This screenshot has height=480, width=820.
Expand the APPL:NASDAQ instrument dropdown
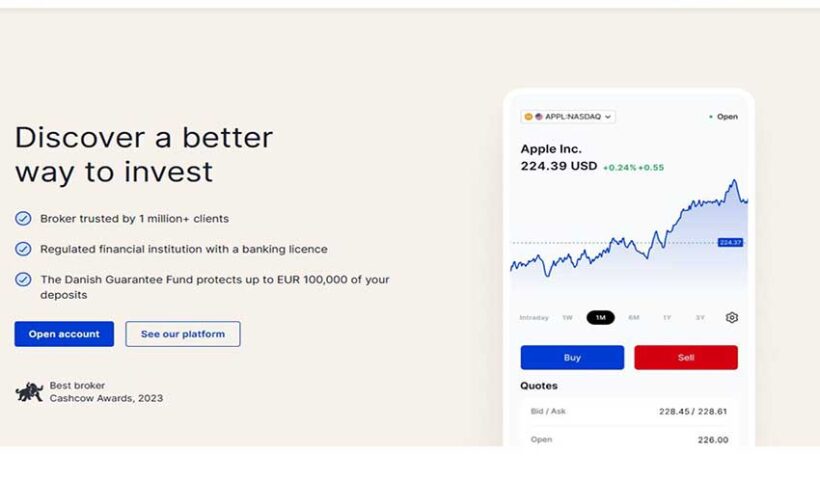(568, 117)
